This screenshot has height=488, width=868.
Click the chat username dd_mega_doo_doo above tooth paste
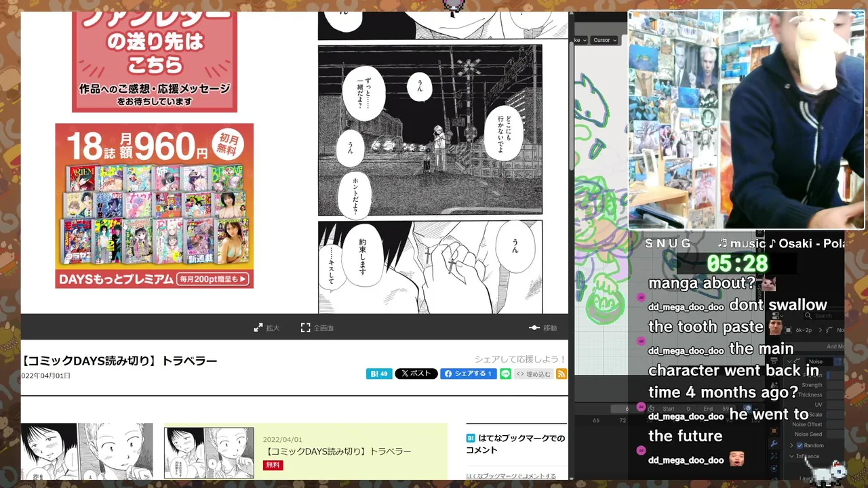[686, 307]
